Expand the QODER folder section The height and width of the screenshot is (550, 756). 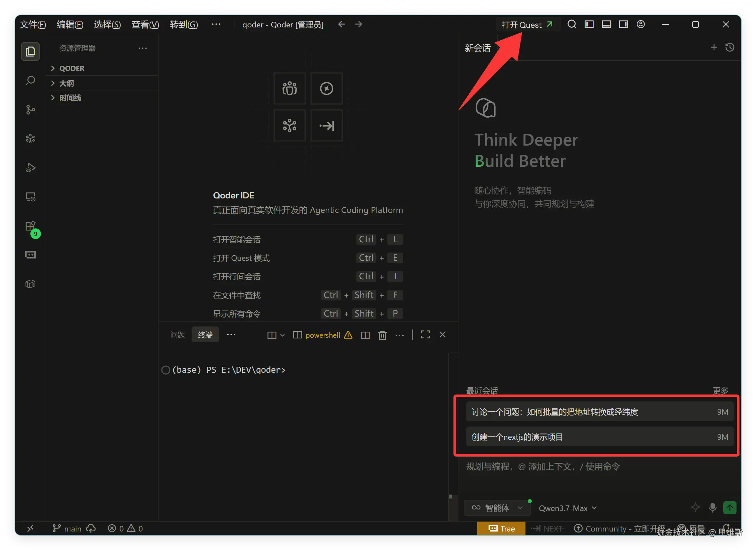click(x=102, y=68)
